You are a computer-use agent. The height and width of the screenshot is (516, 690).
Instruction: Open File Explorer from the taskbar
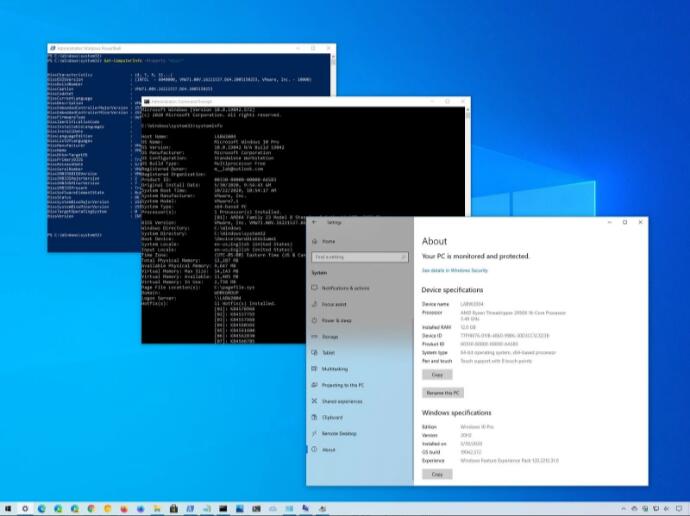coord(157,509)
